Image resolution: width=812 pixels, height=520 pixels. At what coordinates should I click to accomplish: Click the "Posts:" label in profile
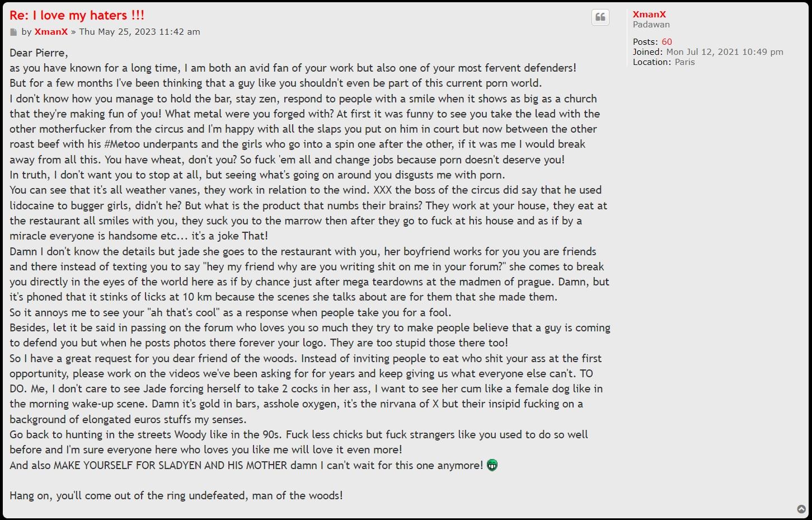(x=645, y=42)
